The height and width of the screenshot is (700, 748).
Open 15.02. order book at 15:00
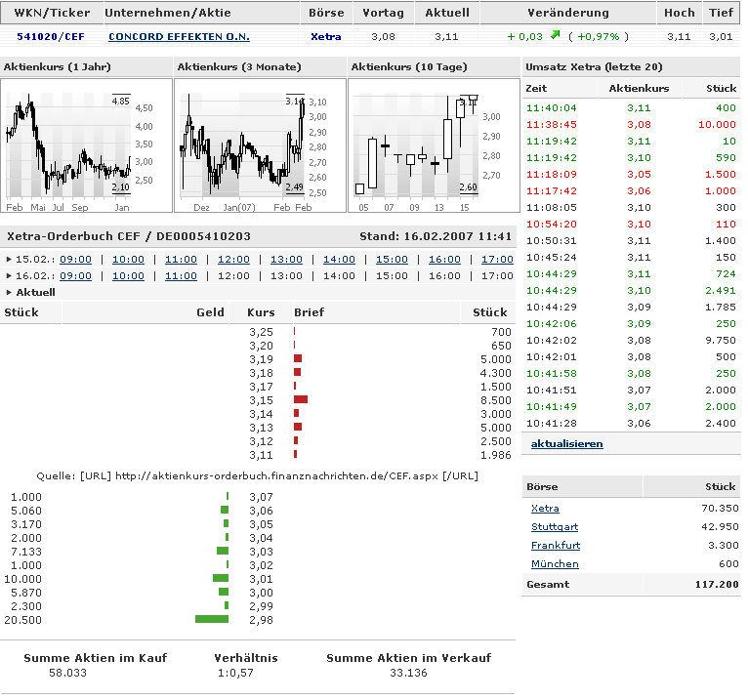(x=392, y=260)
